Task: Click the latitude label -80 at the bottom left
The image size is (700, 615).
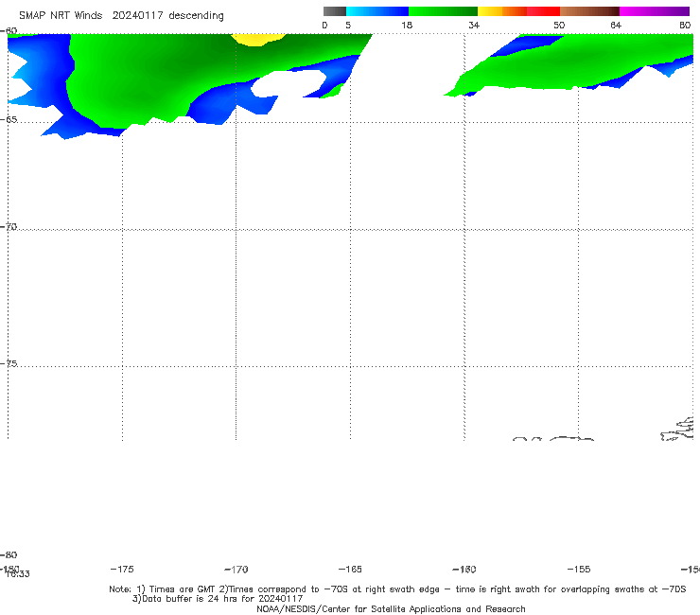Action: pyautogui.click(x=9, y=554)
